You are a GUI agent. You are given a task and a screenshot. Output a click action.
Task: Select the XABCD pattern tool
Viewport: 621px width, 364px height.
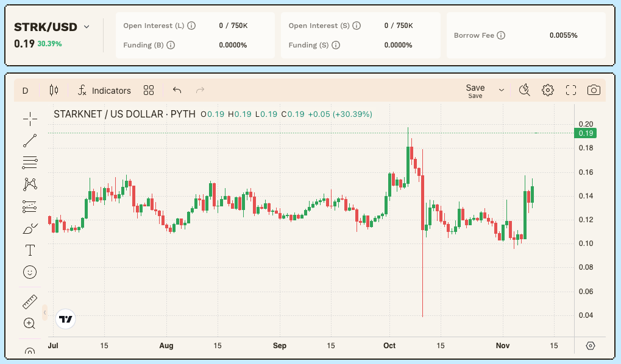click(30, 184)
